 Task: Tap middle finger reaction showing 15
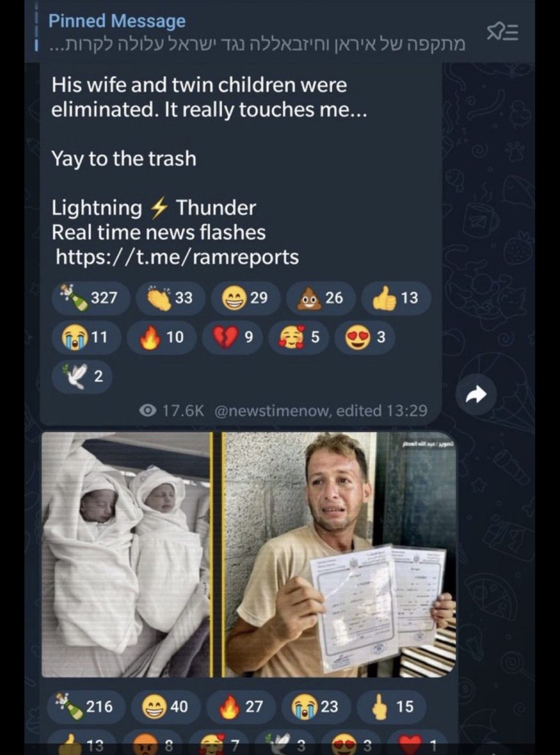point(394,706)
